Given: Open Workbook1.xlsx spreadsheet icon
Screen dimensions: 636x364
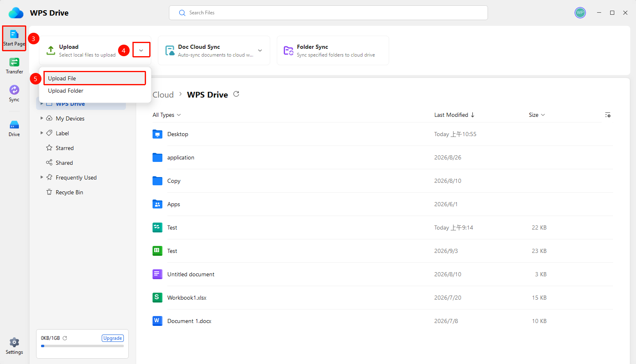Looking at the screenshot, I should [x=157, y=298].
